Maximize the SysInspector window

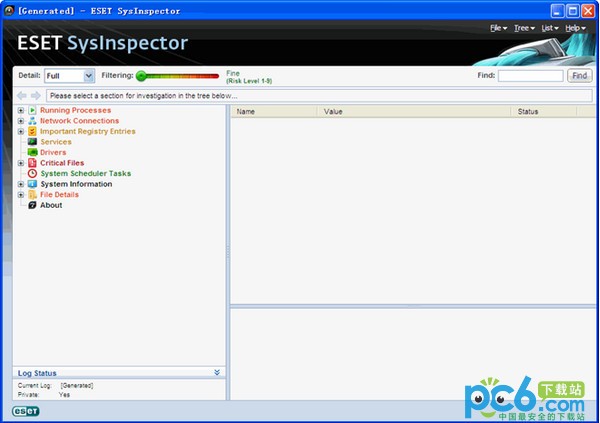[573, 11]
